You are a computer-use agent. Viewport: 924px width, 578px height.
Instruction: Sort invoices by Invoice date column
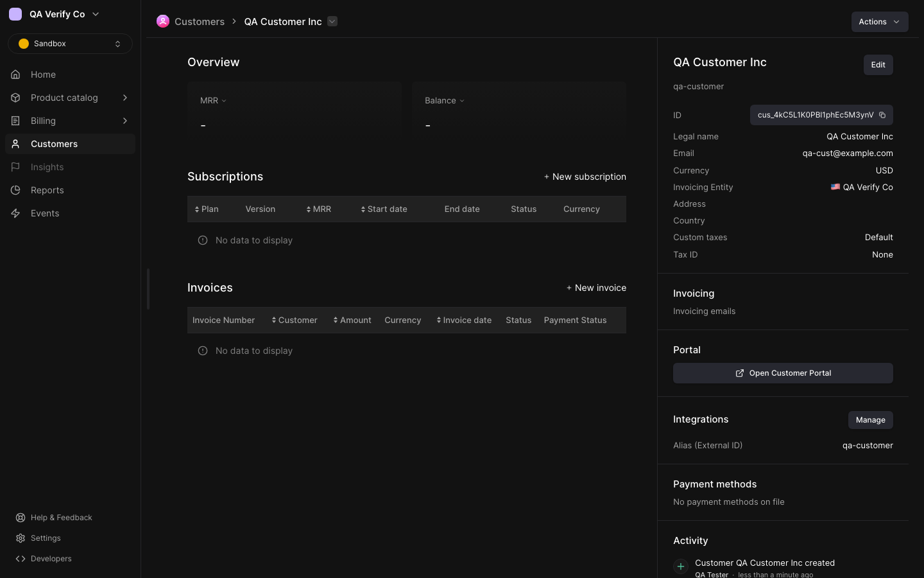point(464,320)
